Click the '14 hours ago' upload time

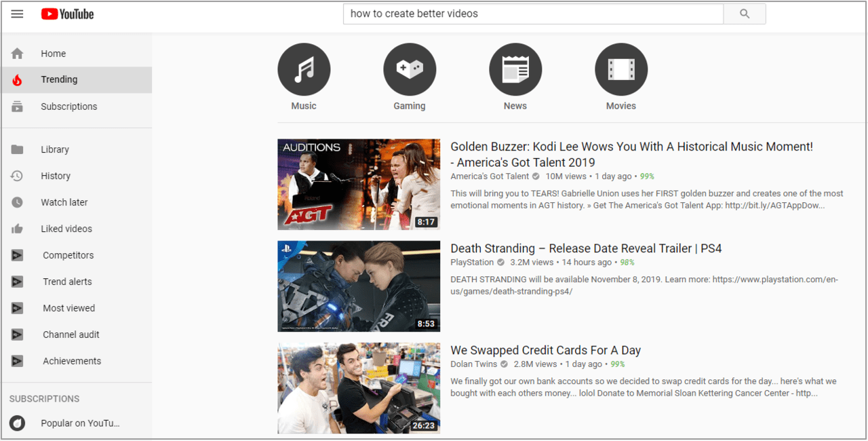587,263
